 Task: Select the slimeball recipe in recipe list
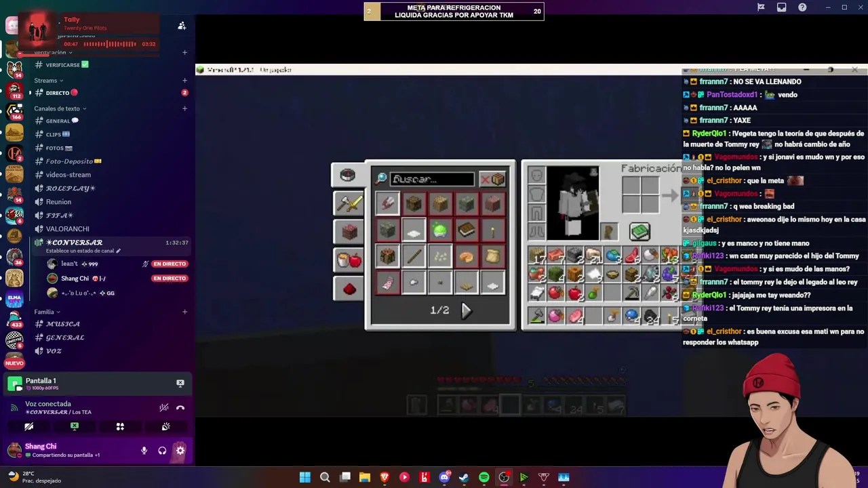(440, 230)
